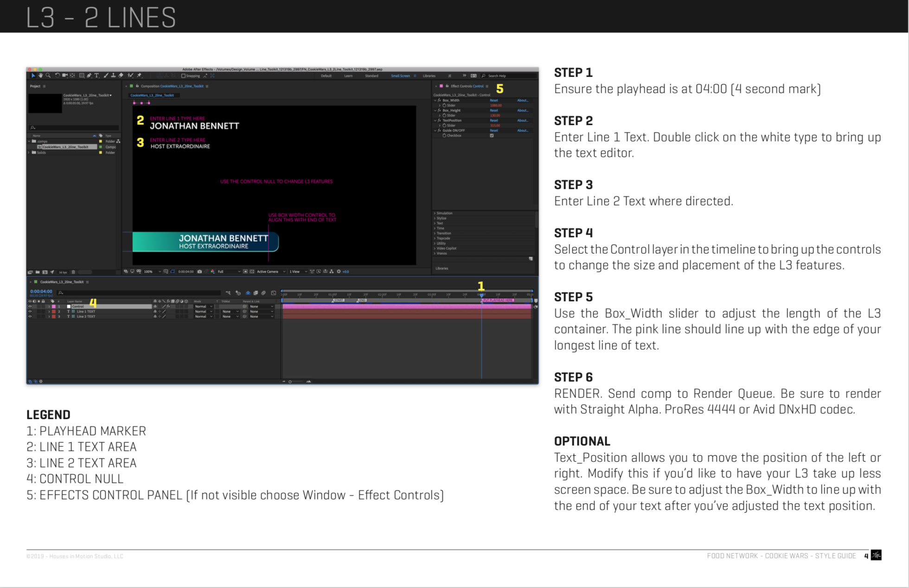Image resolution: width=909 pixels, height=588 pixels.
Task: Switch to the Learn workspace
Action: pos(348,76)
